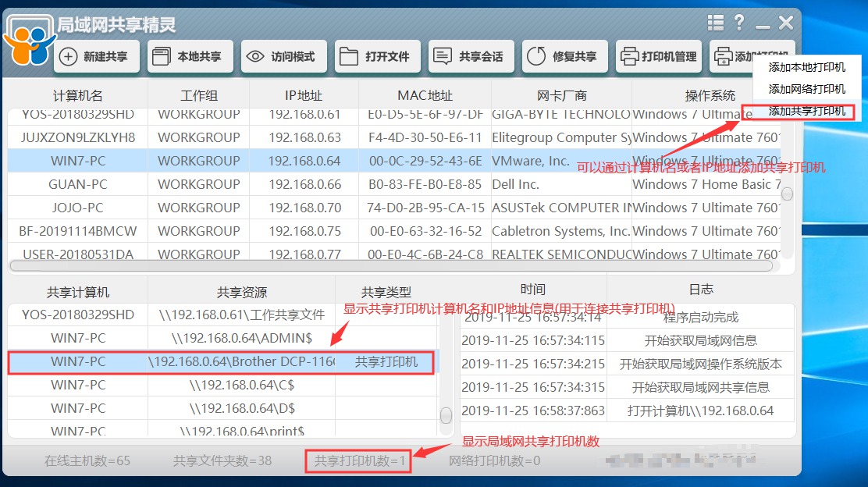Sort by the 计算机名 column header
The image size is (868, 487).
pyautogui.click(x=77, y=95)
